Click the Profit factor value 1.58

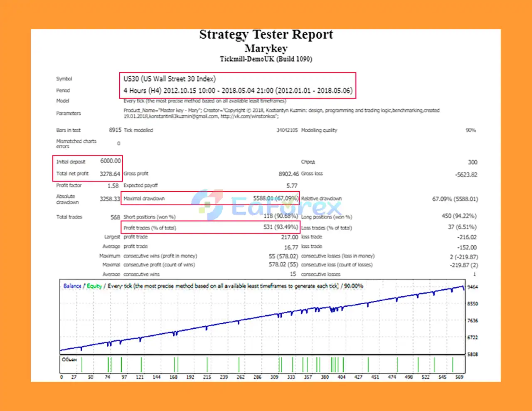click(113, 185)
